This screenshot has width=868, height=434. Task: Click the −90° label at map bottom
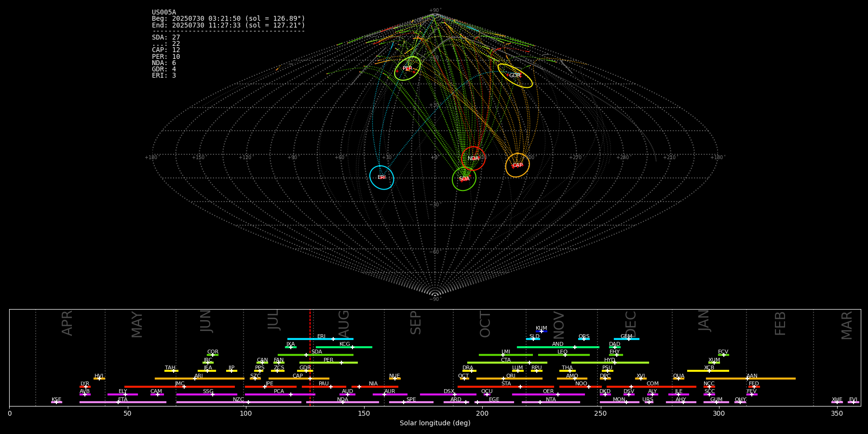435,299
